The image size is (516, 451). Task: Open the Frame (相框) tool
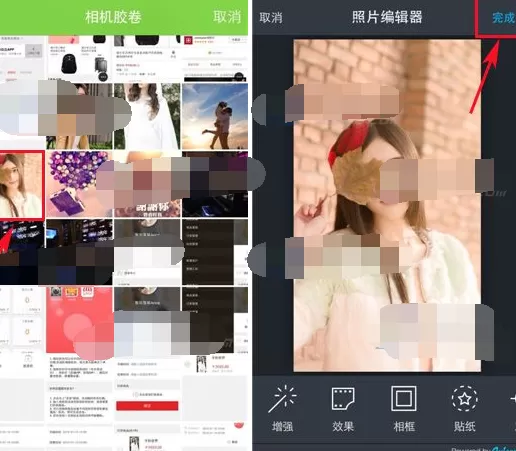click(404, 409)
